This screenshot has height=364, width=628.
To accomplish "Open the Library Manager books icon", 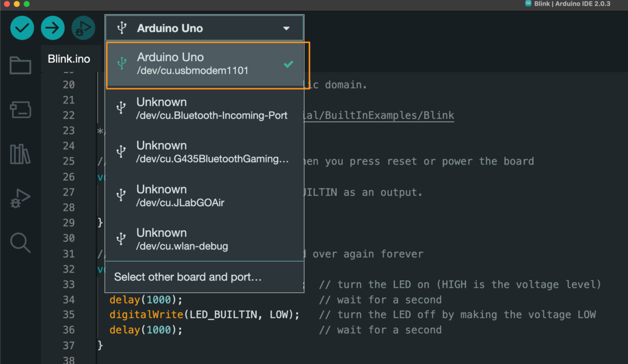I will pyautogui.click(x=20, y=154).
